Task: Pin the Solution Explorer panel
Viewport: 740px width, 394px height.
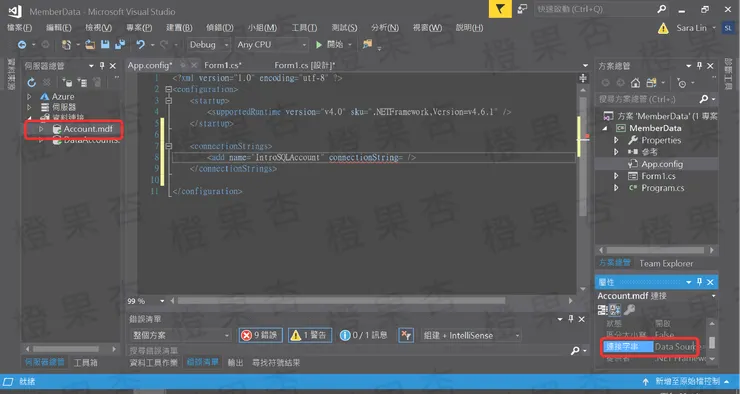Action: tap(699, 66)
